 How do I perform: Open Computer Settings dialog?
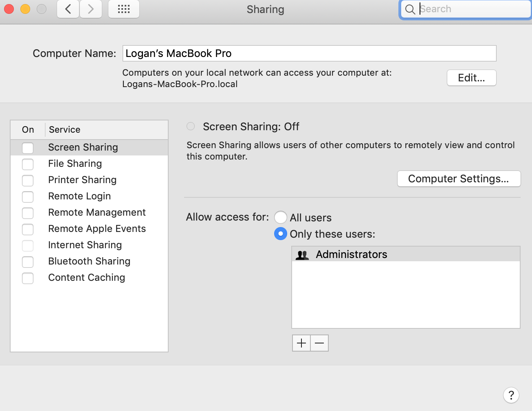(x=459, y=179)
